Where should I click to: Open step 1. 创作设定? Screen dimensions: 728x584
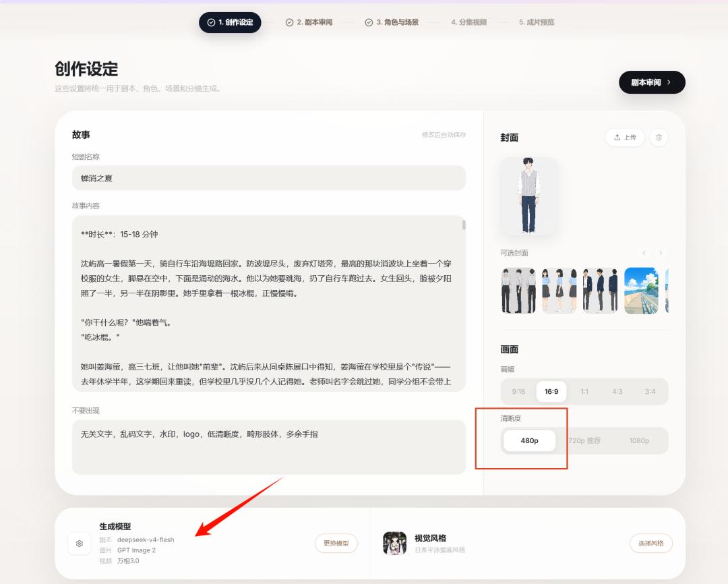[x=230, y=22]
